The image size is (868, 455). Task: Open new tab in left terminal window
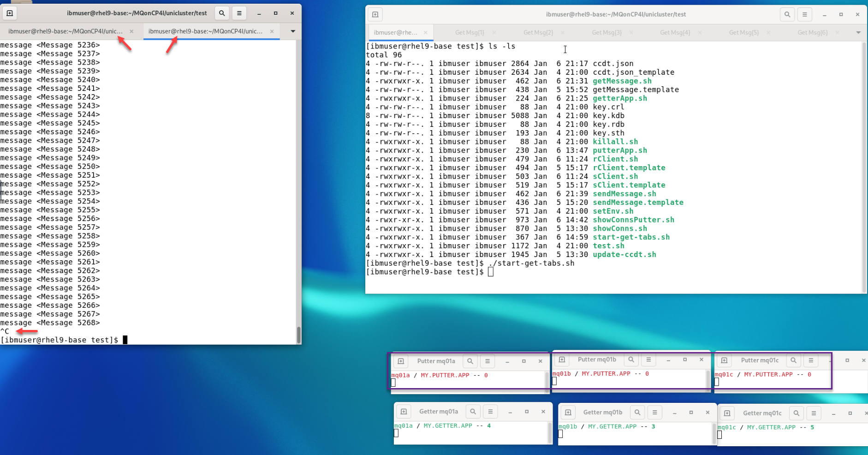tap(10, 13)
